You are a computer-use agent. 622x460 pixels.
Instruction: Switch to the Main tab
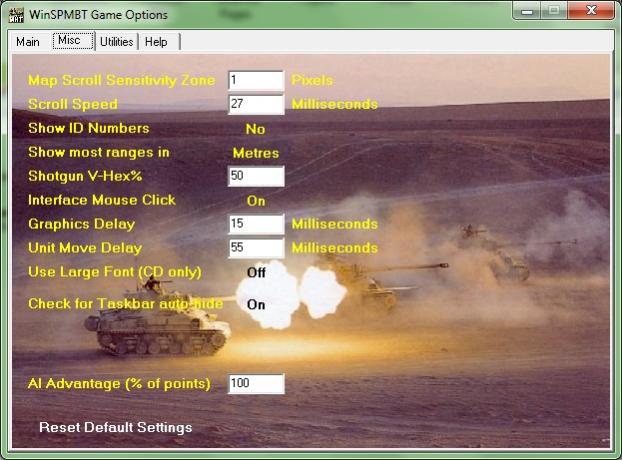pos(28,42)
